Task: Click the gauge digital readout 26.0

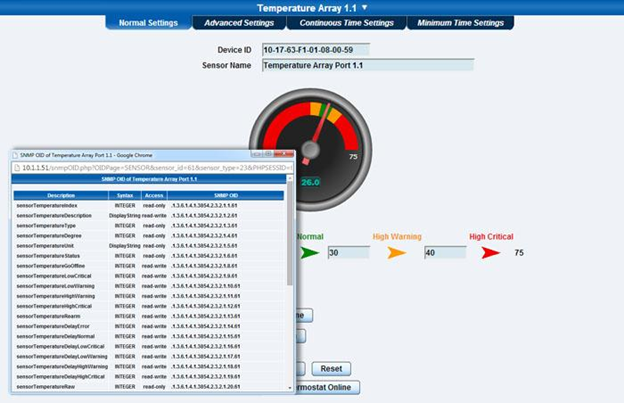Action: coord(309,182)
